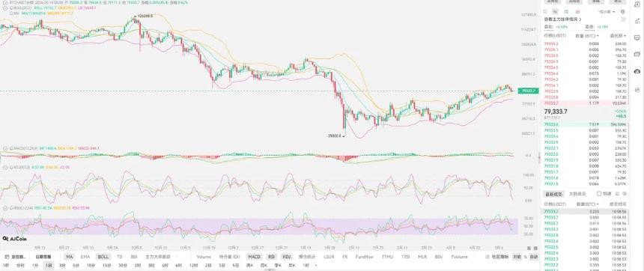Click the LSUR indicator button
This screenshot has width=644, height=271.
329,257
